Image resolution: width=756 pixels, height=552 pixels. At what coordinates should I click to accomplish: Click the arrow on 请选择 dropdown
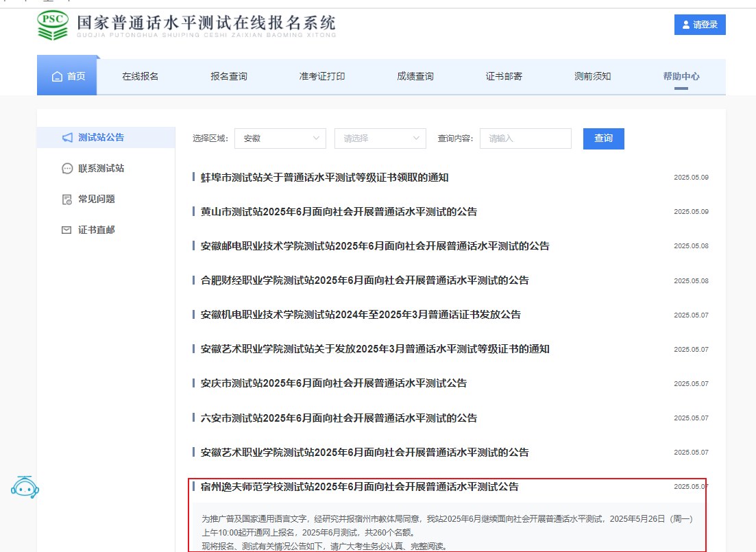[x=416, y=138]
